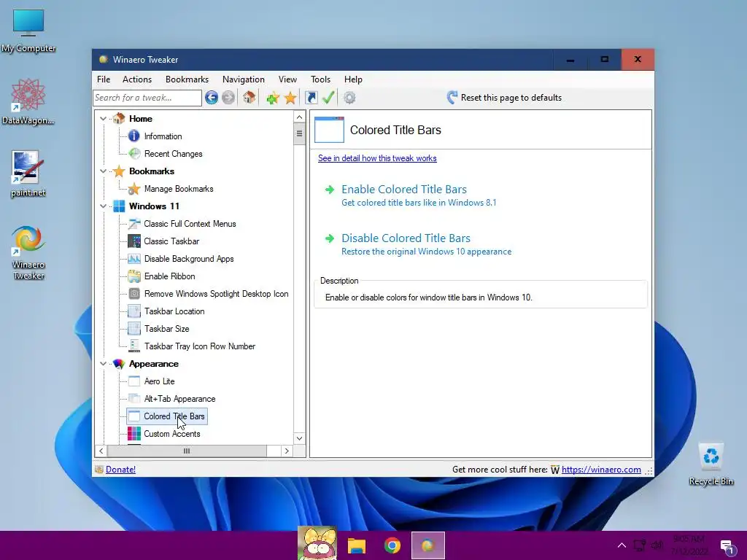
Task: Click the Donate! link
Action: coord(120,470)
